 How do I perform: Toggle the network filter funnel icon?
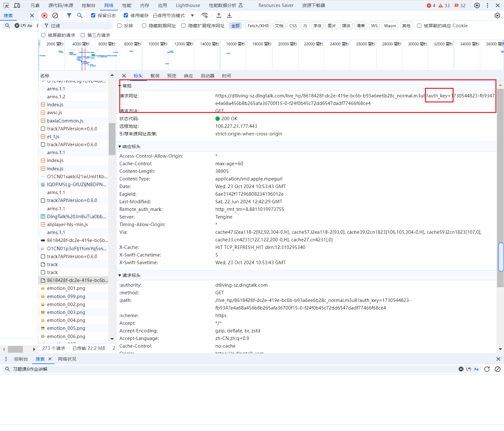pos(69,16)
